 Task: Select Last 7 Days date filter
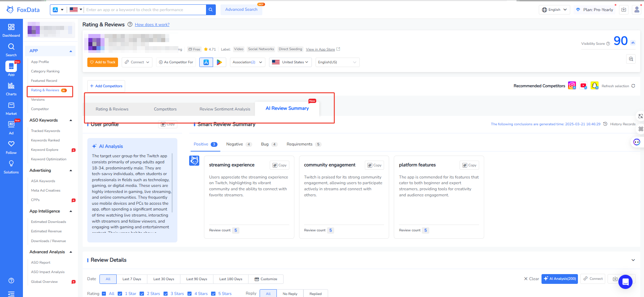132,279
